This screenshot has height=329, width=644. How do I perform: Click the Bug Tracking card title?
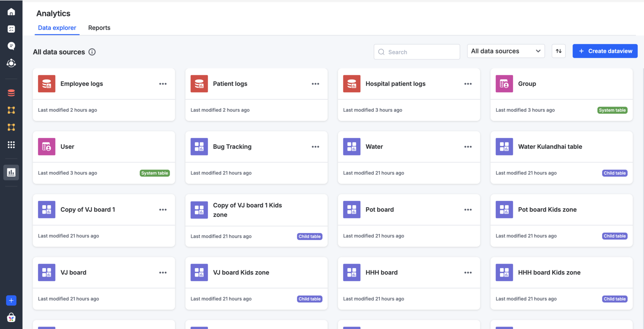click(232, 147)
